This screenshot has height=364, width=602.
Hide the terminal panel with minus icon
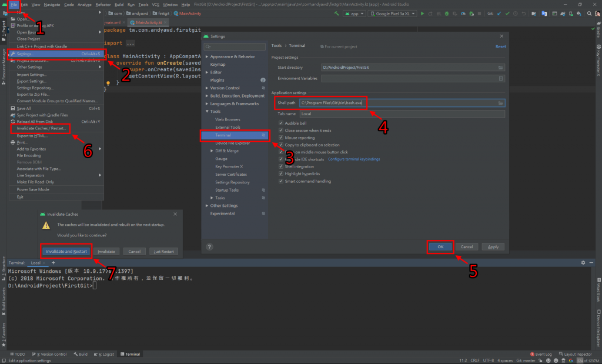coord(591,263)
